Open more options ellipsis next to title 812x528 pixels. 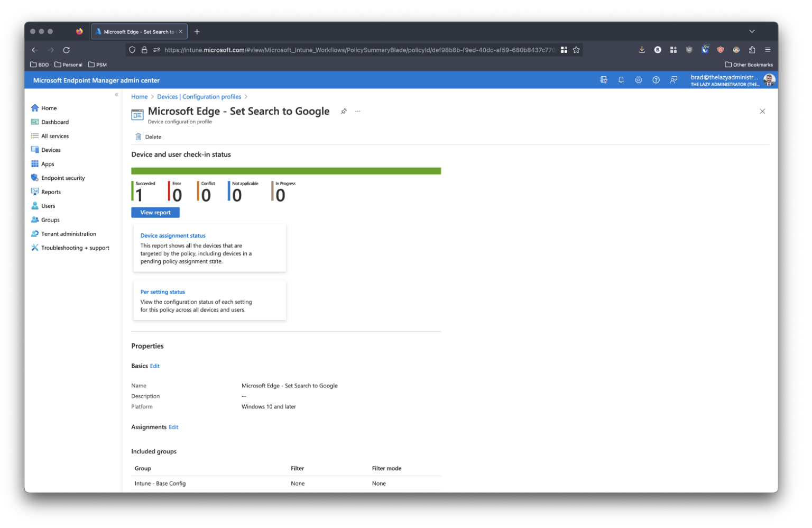(358, 111)
